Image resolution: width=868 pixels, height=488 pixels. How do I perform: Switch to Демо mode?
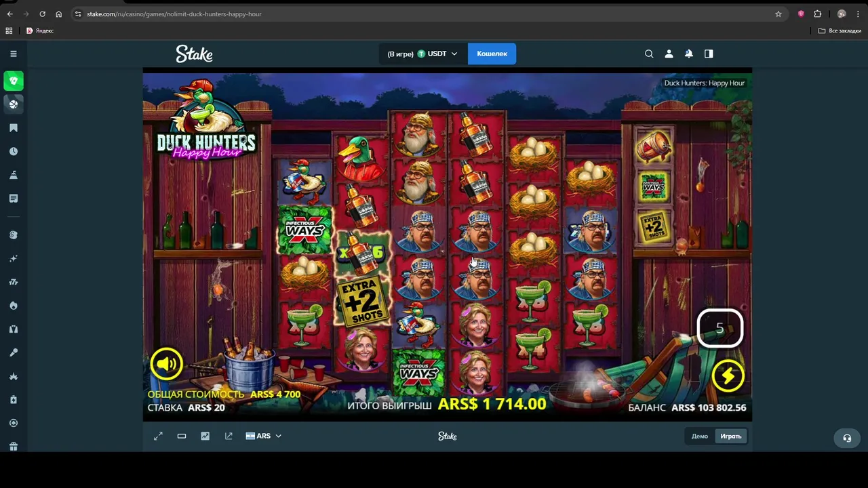[x=700, y=436]
